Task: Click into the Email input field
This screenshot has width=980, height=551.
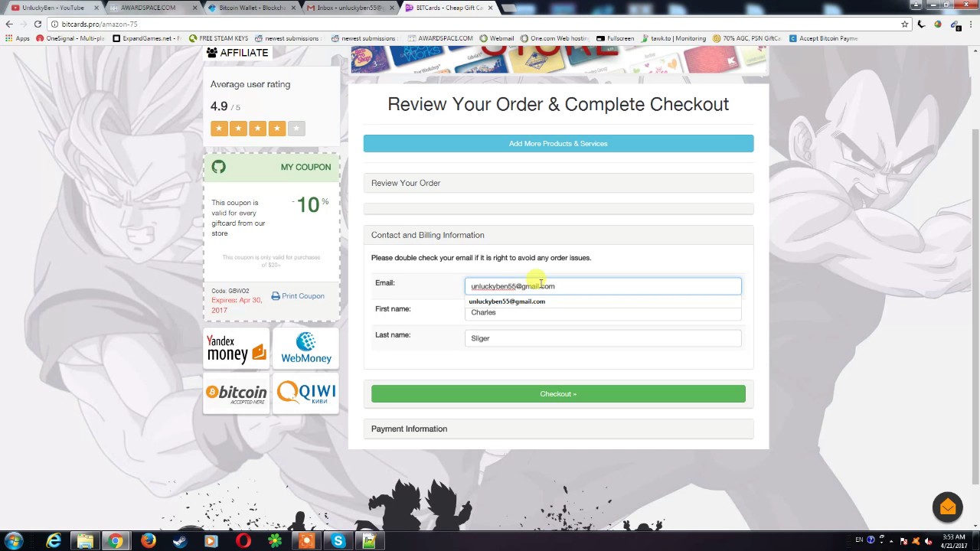Action: 603,286
